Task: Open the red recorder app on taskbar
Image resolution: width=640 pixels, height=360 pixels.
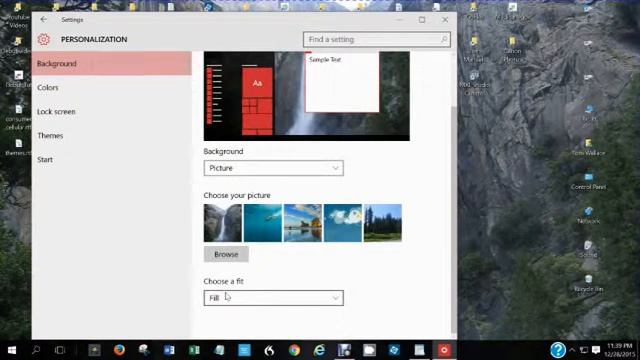Action: click(444, 350)
